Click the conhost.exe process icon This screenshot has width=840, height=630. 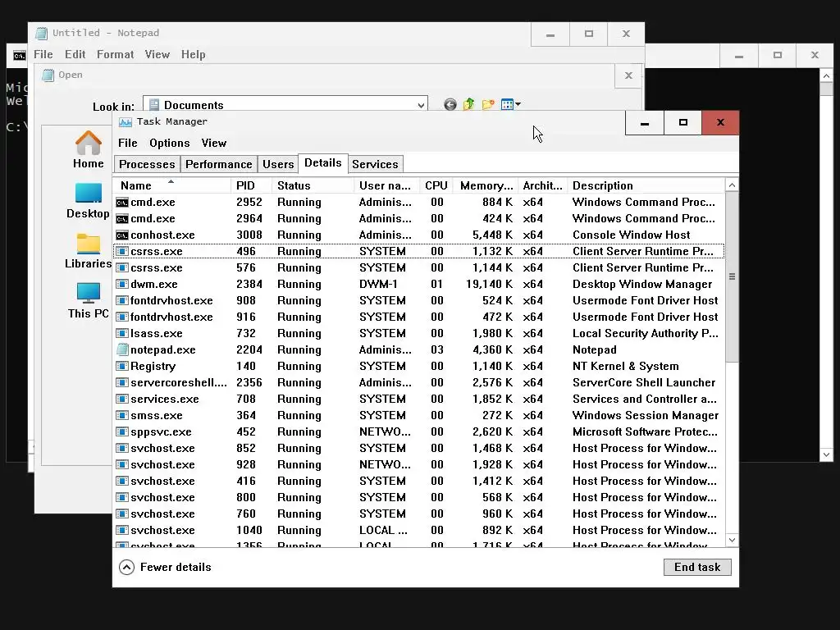(x=122, y=235)
